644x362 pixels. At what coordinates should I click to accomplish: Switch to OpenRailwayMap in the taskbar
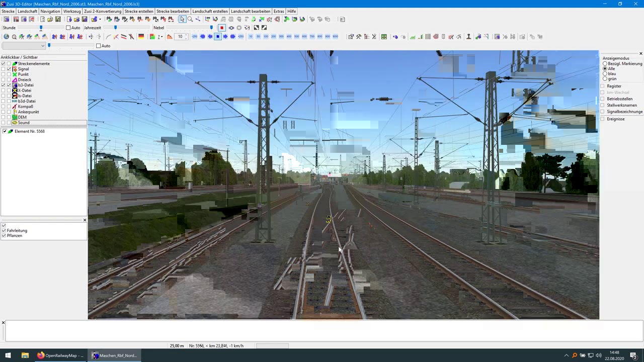pyautogui.click(x=60, y=355)
